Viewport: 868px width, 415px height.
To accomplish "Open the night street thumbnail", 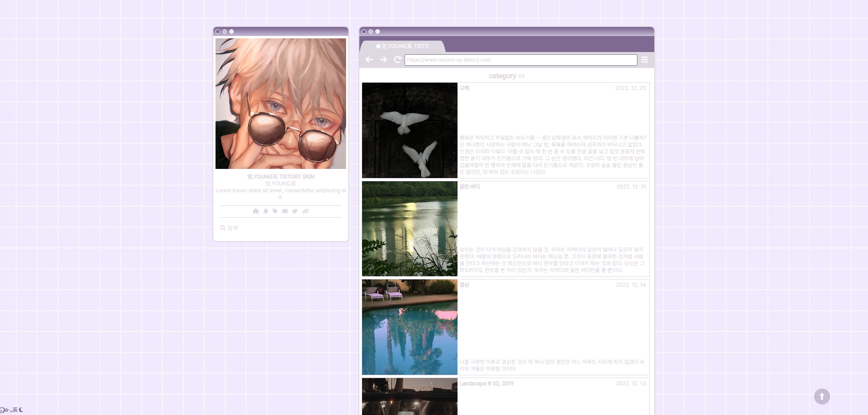I will pos(410,396).
